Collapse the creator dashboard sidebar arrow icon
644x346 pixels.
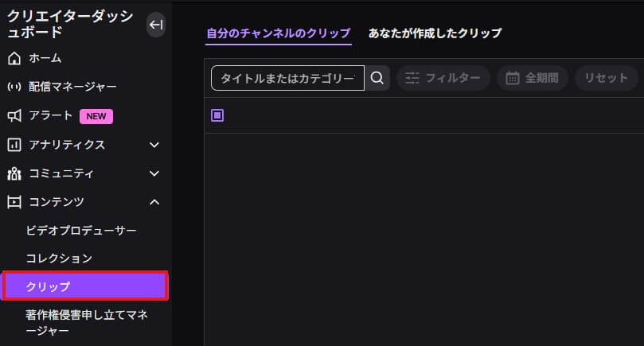[x=156, y=25]
